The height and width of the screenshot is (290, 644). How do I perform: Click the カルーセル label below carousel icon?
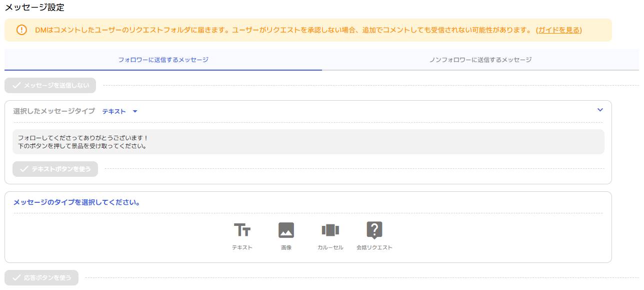click(330, 247)
